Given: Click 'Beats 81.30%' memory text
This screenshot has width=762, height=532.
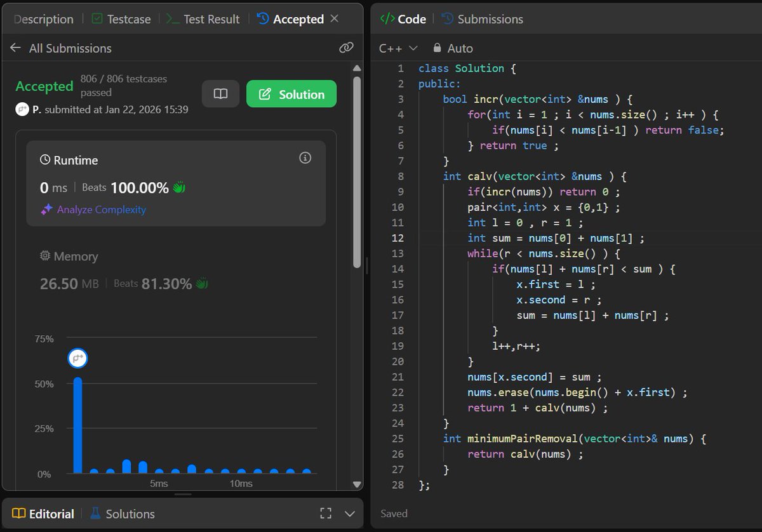Looking at the screenshot, I should click(x=152, y=284).
